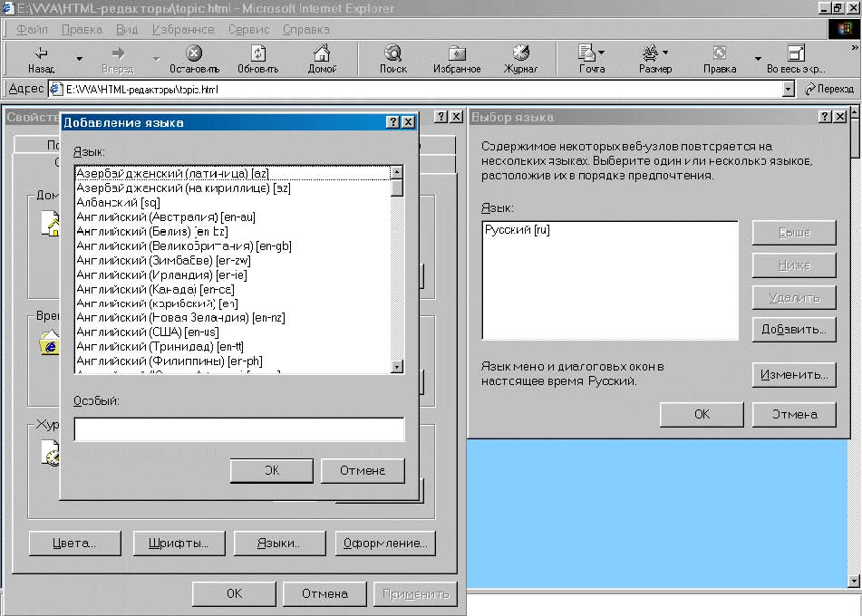Image resolution: width=862 pixels, height=616 pixels.
Task: Click Отмена in the Свойства window
Action: [324, 593]
